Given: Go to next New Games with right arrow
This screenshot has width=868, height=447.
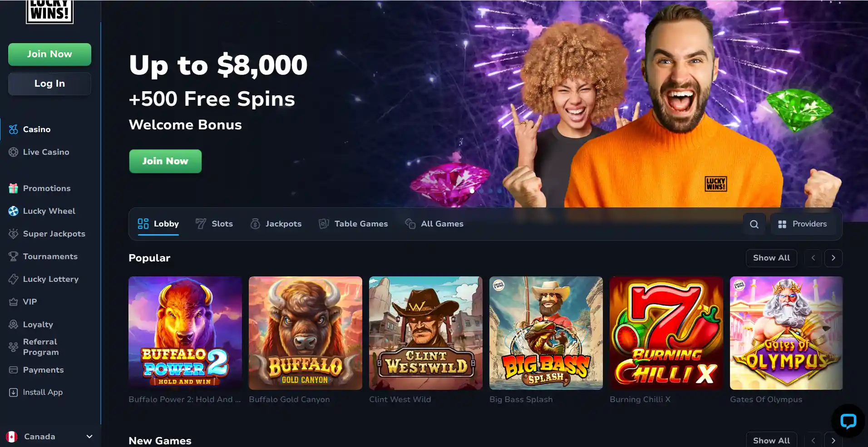Looking at the screenshot, I should 833,441.
